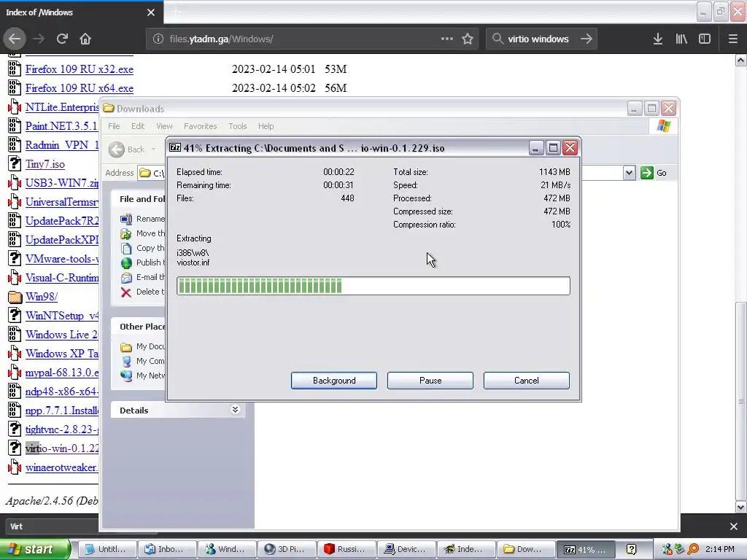747x560 pixels.
Task: Toggle the browser sidebar icon
Action: 705,39
